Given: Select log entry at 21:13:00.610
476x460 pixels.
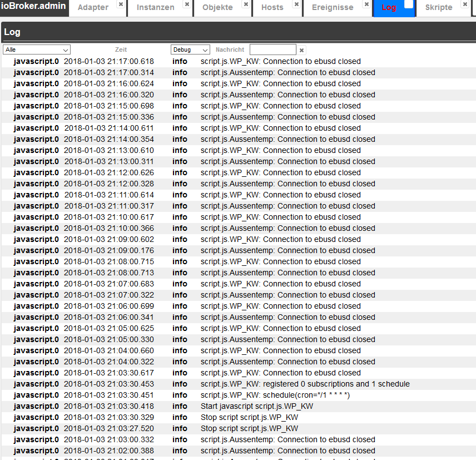Looking at the screenshot, I should tap(238, 150).
